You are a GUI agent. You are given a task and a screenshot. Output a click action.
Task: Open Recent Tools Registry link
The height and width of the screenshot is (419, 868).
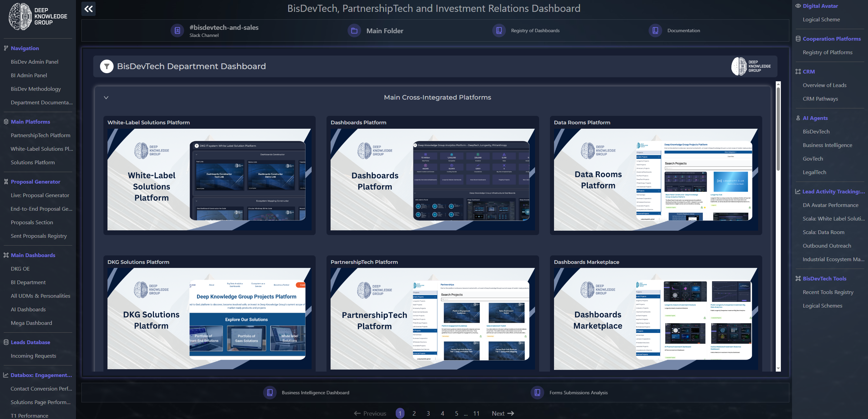pyautogui.click(x=828, y=292)
